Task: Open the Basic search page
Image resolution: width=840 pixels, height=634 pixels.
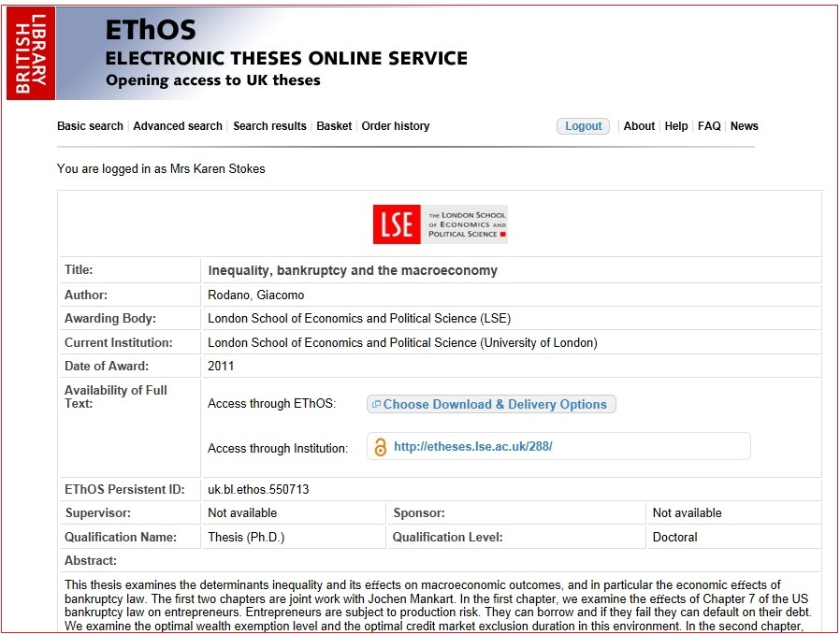Action: [x=90, y=126]
